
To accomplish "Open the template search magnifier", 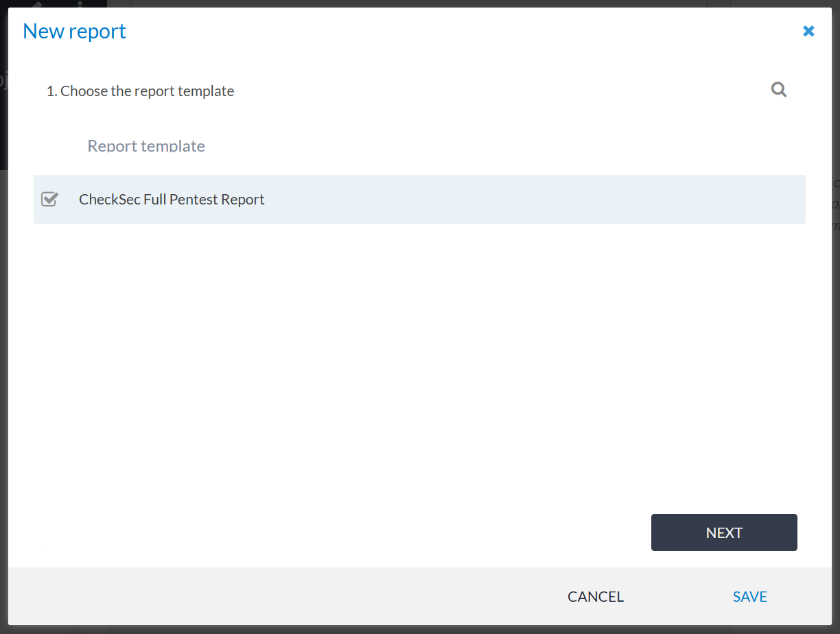I will point(778,90).
